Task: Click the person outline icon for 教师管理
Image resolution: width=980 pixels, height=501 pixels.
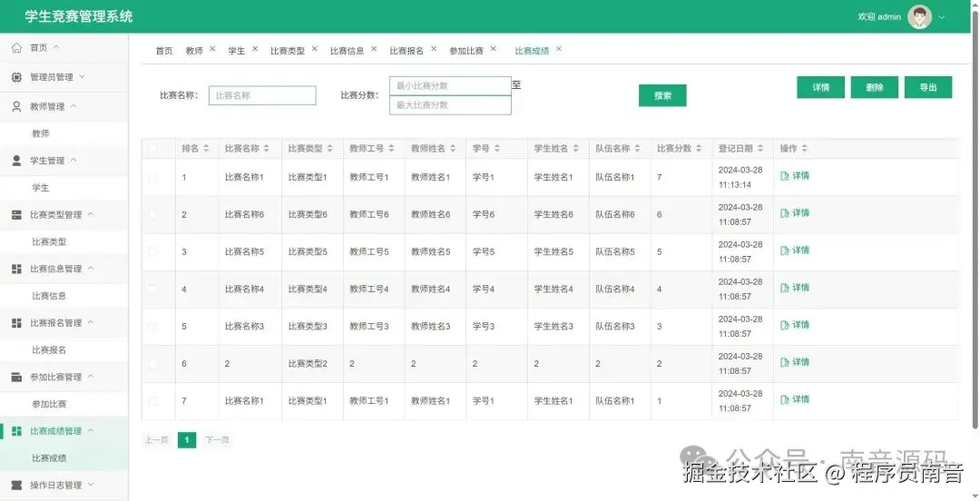Action: [17, 106]
